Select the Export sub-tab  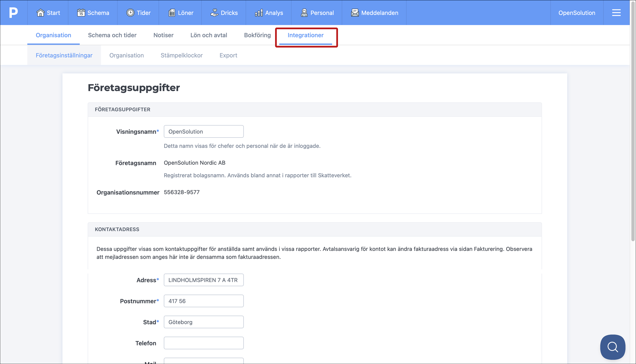tap(228, 55)
